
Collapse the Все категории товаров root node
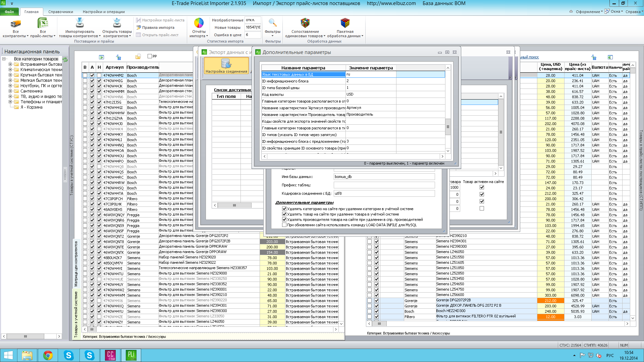click(x=4, y=59)
